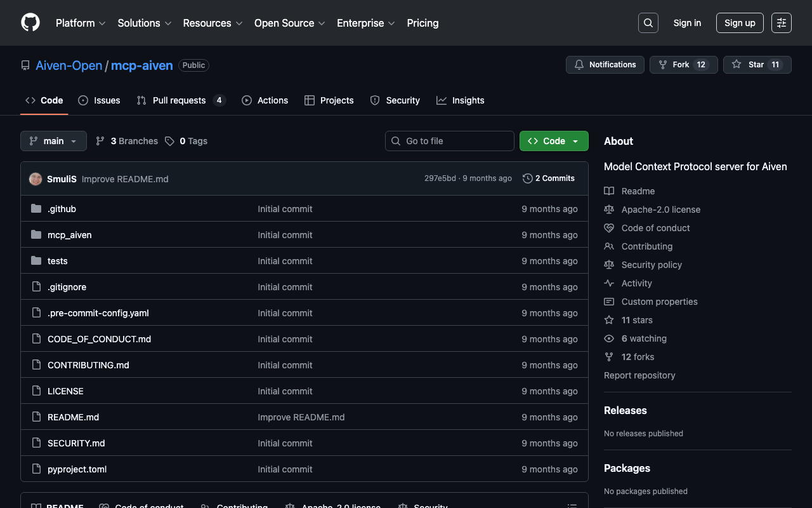Expand the Platform navigation menu

click(x=81, y=23)
